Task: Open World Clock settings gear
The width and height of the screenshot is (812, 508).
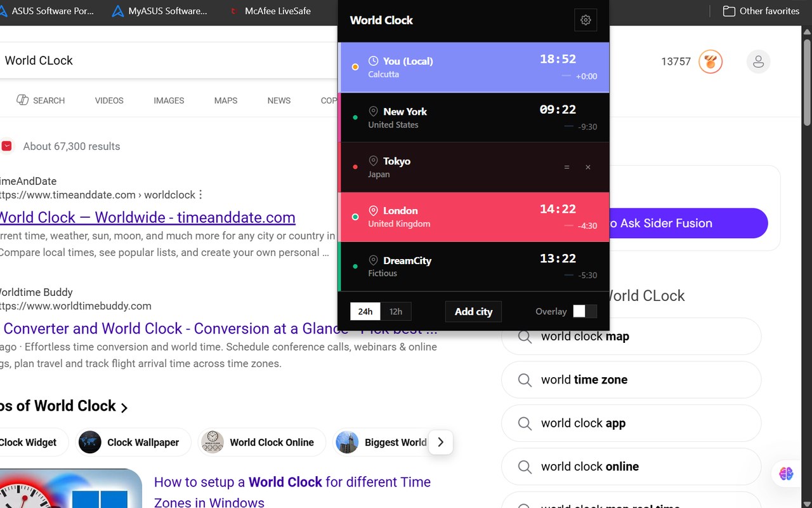Action: (x=586, y=20)
